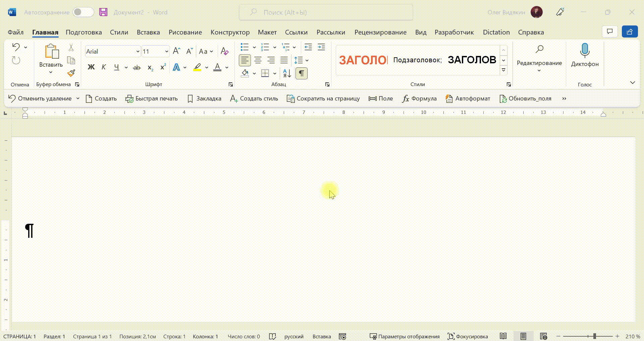This screenshot has width=644, height=341.
Task: Apply strikethrough formatting
Action: coord(137,67)
